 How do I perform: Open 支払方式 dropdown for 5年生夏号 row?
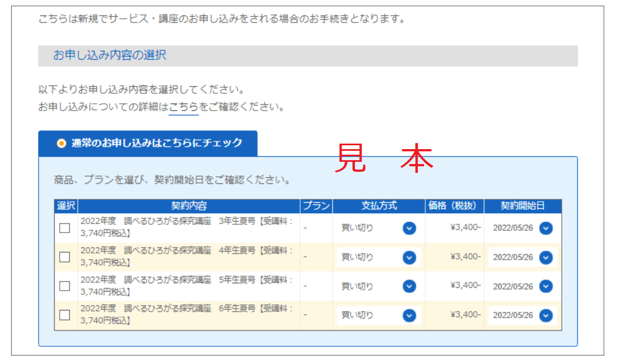(x=378, y=286)
